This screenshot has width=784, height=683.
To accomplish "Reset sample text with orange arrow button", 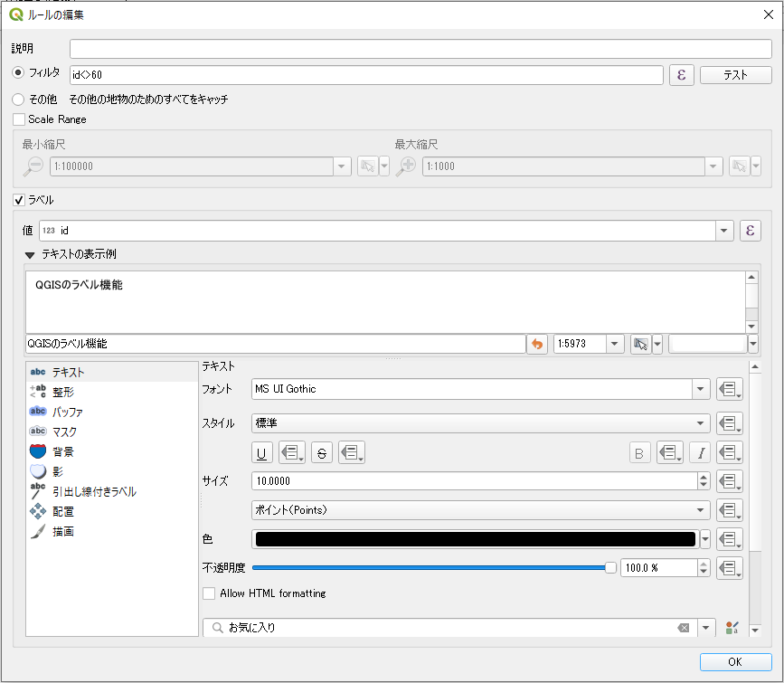I will 537,344.
